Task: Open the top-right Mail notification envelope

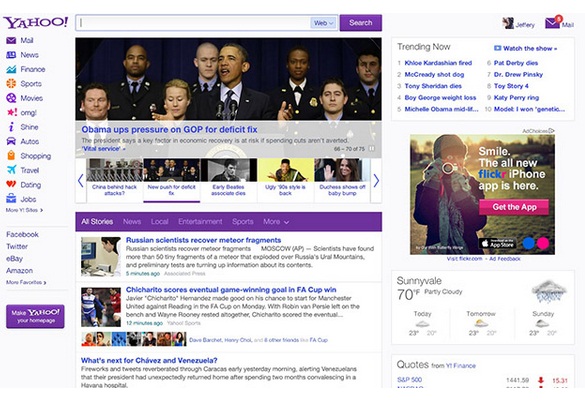Action: pos(553,22)
